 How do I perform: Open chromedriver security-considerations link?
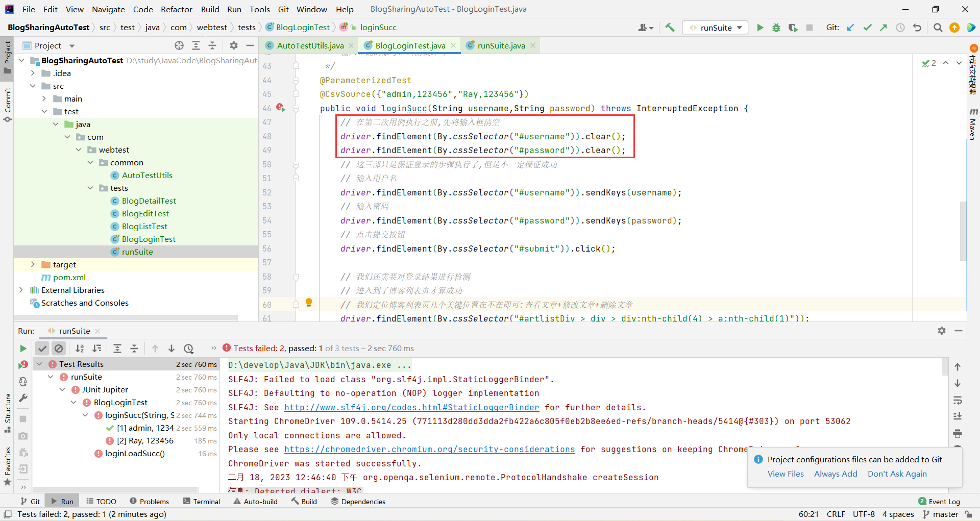pos(429,449)
